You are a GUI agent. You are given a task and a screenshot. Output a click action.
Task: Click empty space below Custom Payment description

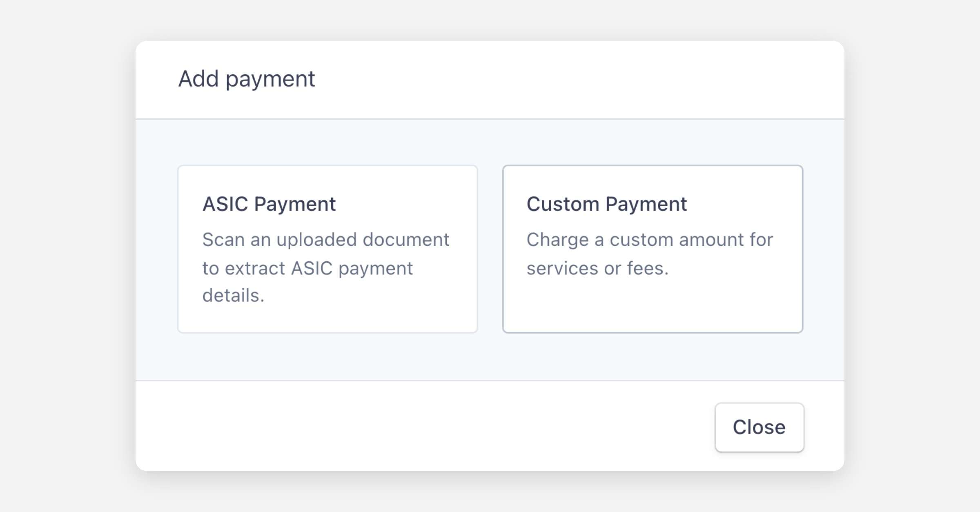point(653,306)
